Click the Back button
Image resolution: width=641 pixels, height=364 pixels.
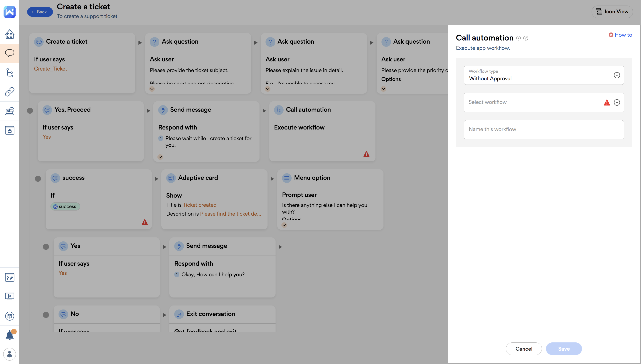pyautogui.click(x=40, y=12)
